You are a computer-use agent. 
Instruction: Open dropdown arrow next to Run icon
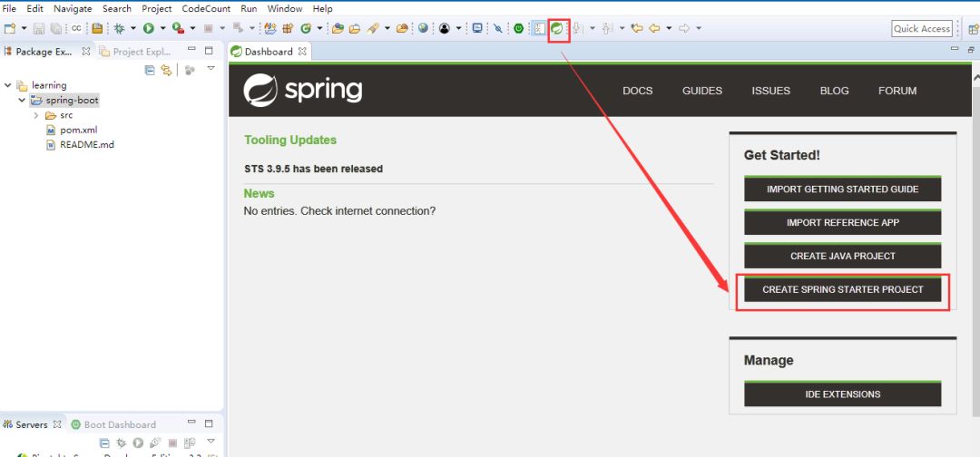[163, 29]
